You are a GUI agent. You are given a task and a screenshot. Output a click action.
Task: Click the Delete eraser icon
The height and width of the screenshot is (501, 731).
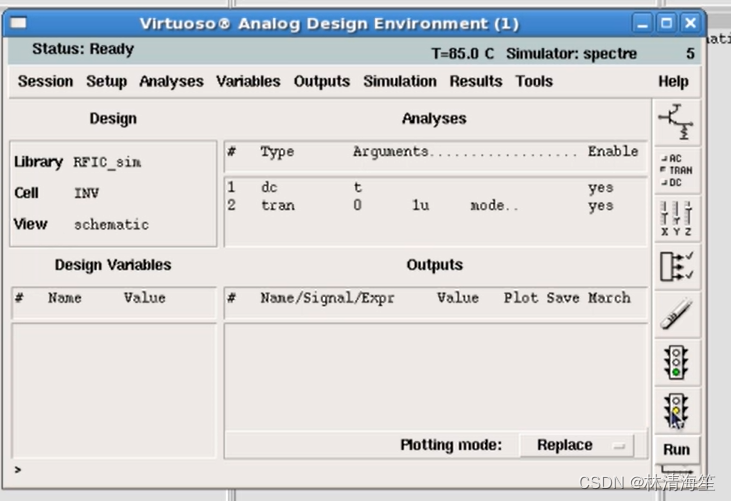[x=676, y=315]
